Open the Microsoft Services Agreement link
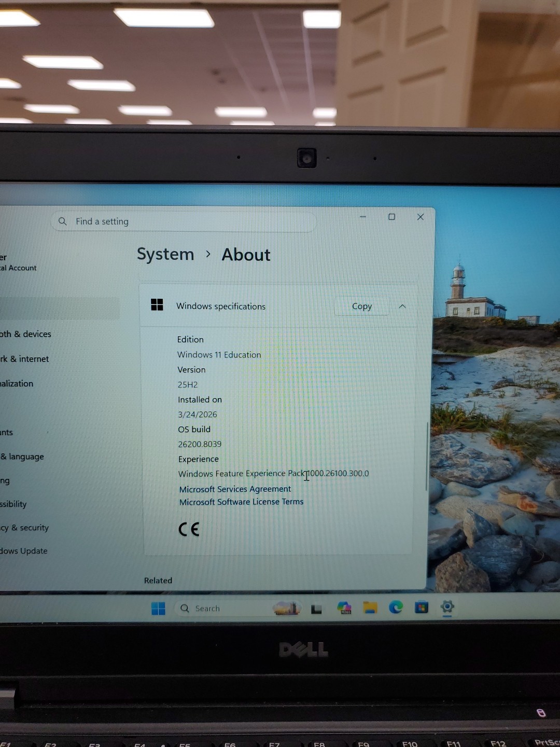The image size is (560, 747). (235, 489)
